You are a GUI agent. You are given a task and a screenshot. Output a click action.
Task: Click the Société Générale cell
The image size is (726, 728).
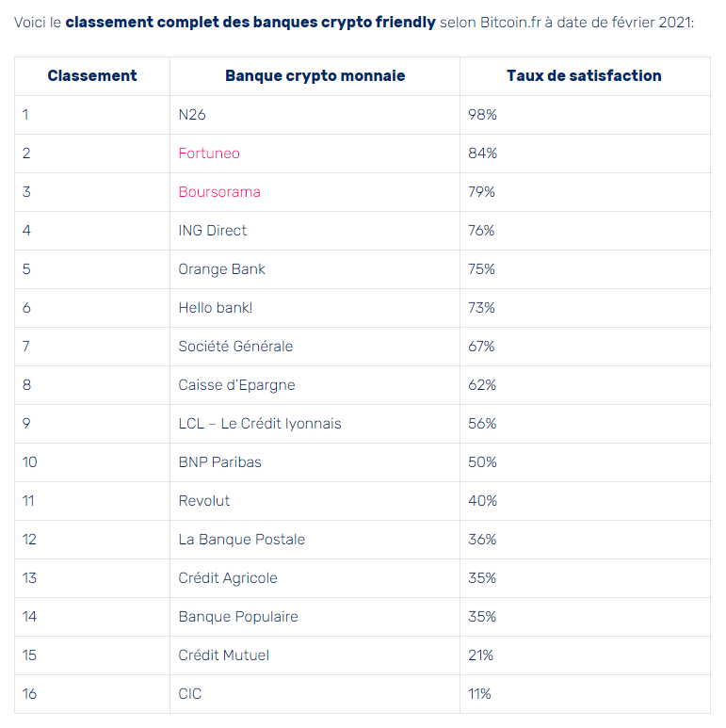(x=235, y=347)
